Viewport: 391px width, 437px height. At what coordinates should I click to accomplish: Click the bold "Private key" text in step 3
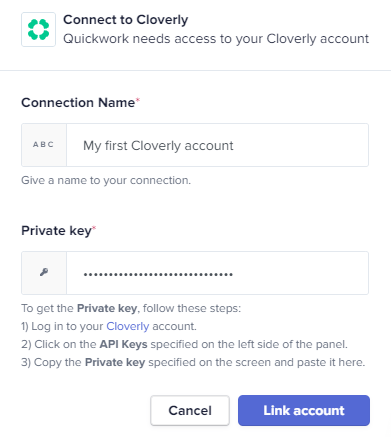(115, 362)
